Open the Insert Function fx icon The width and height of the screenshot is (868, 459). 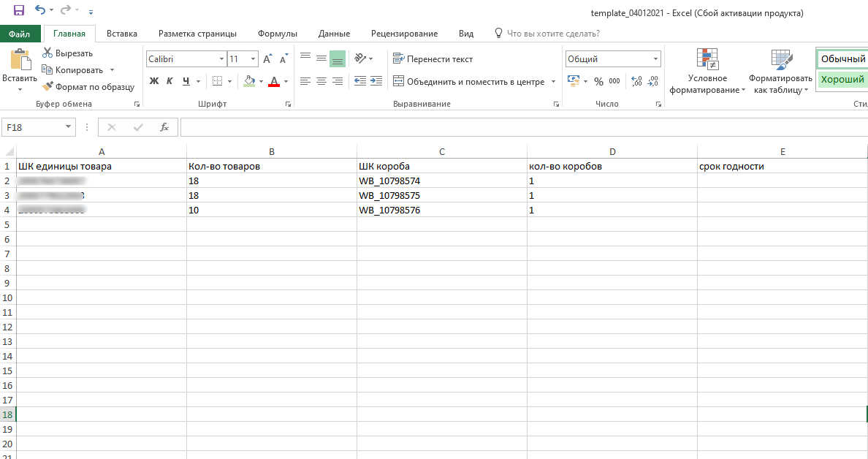[164, 127]
